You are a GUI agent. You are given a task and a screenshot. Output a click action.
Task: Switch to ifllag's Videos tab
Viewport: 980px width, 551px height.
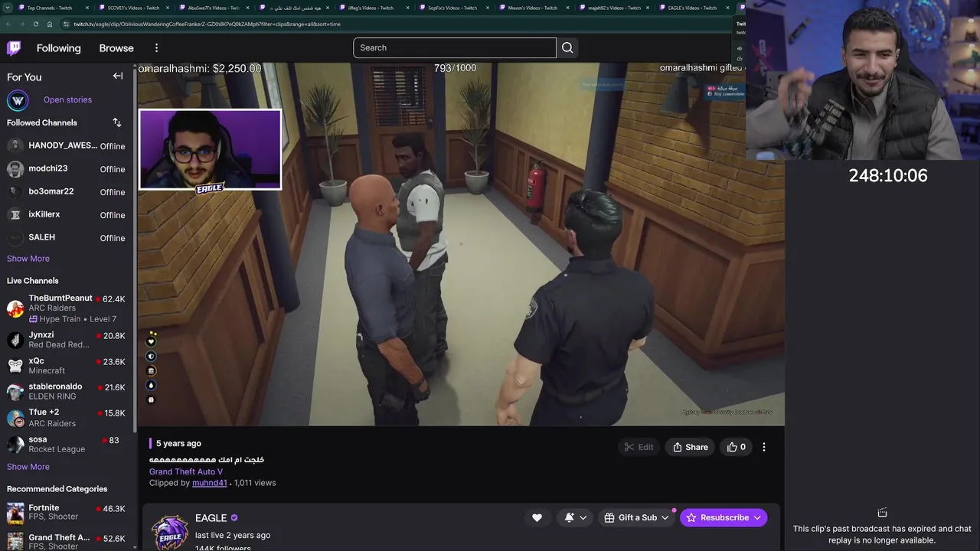[x=375, y=8]
